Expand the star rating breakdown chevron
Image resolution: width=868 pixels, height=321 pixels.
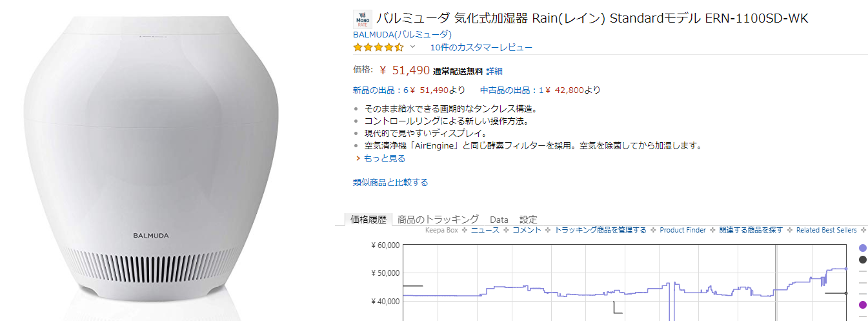pos(413,47)
